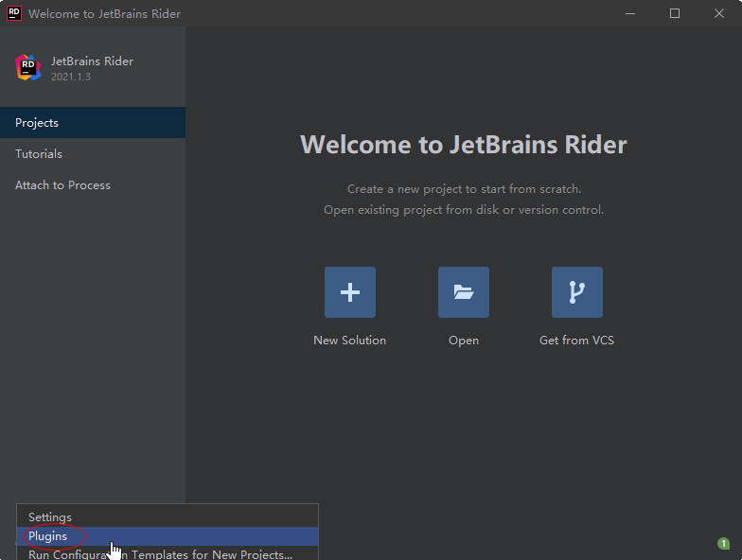
Task: Click the New Solution plus icon
Action: click(x=350, y=292)
